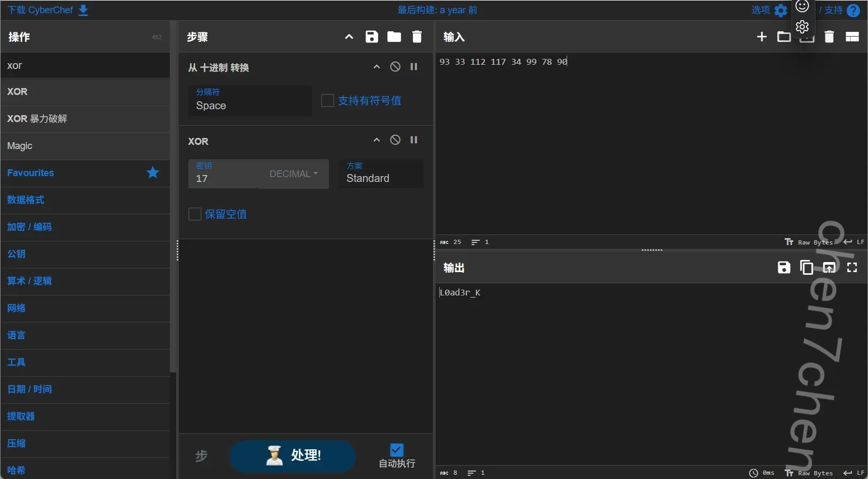Image resolution: width=868 pixels, height=479 pixels.
Task: Copy the output to the clipboard
Action: point(806,267)
